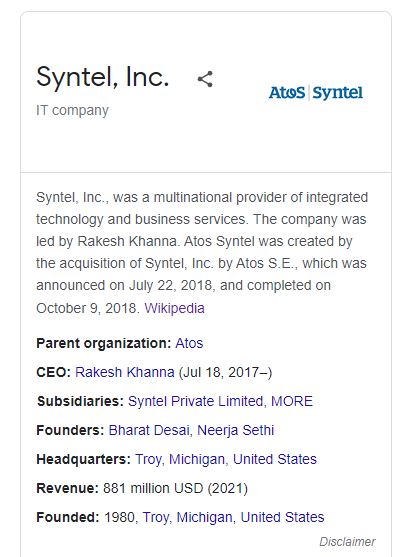Open the Disclaimer link
This screenshot has width=413, height=557.
347,542
